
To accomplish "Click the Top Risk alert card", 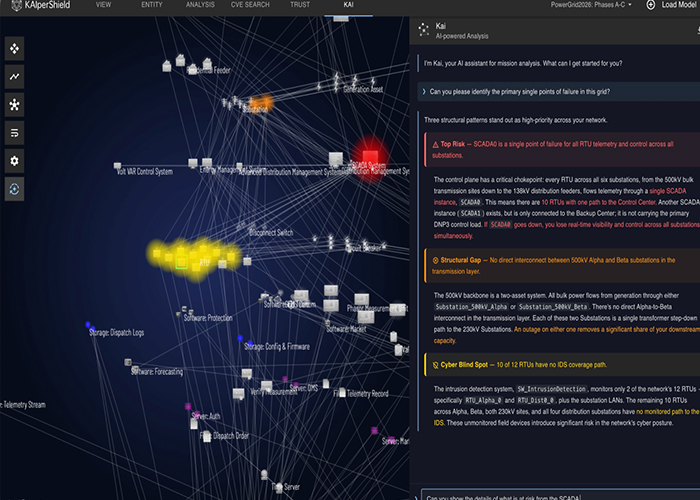I will pos(562,150).
